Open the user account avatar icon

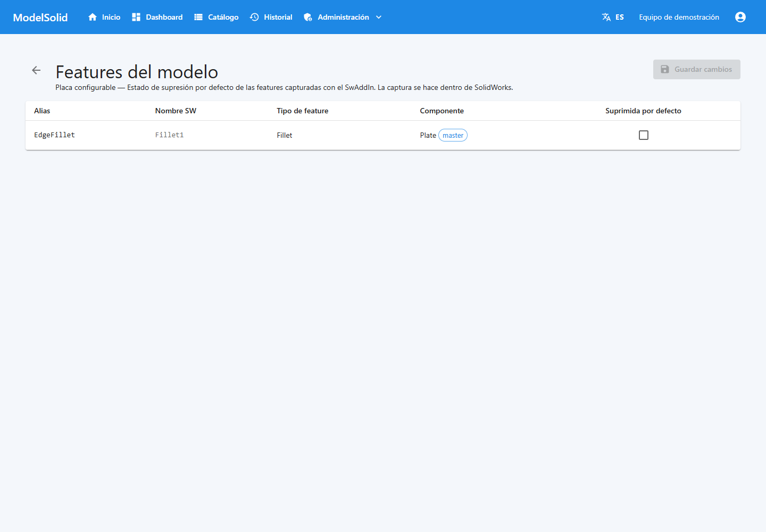tap(740, 17)
